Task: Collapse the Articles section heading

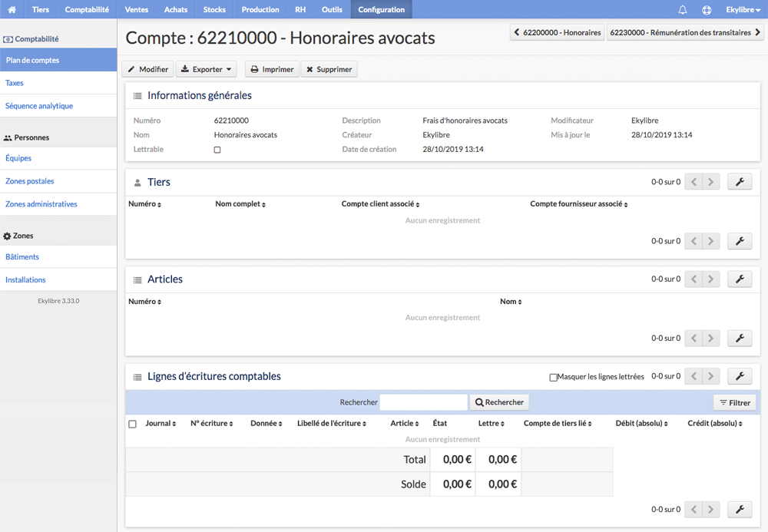Action: [x=165, y=279]
